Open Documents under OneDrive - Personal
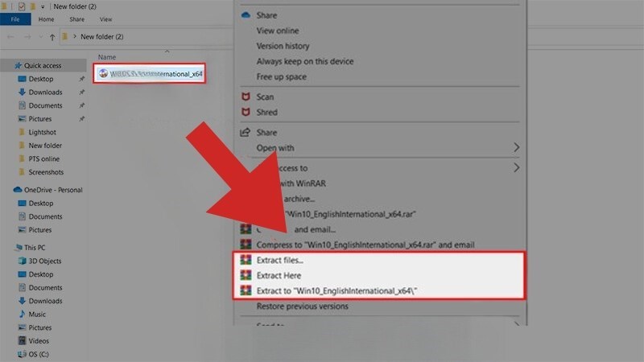This screenshot has height=362, width=644. pos(45,216)
